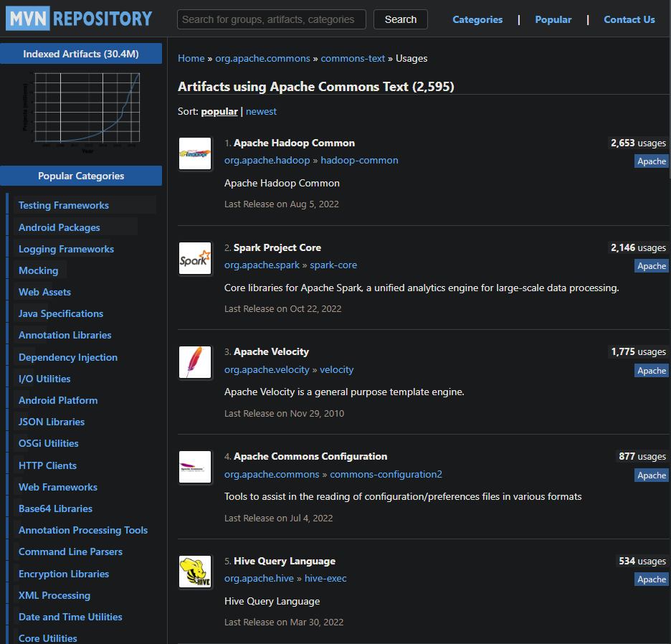Screen dimensions: 671x644
Task: Open Annotation Libraries category
Action: pos(65,335)
